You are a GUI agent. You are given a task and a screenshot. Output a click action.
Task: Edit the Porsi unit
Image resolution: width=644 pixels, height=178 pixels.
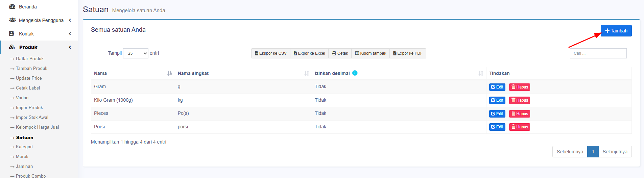point(497,127)
